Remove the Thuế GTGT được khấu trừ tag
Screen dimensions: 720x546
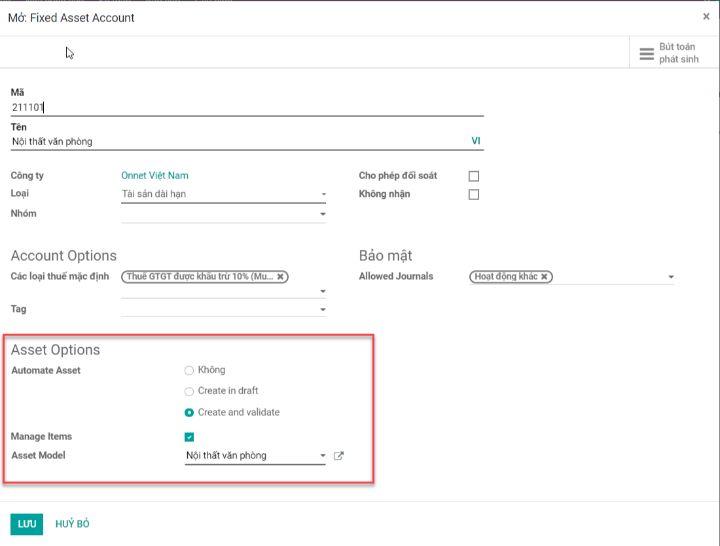(x=281, y=277)
